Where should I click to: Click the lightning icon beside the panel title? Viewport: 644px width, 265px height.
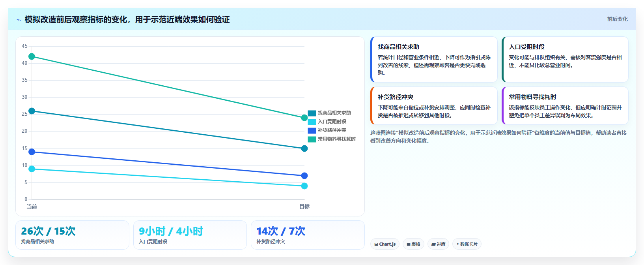click(x=19, y=20)
